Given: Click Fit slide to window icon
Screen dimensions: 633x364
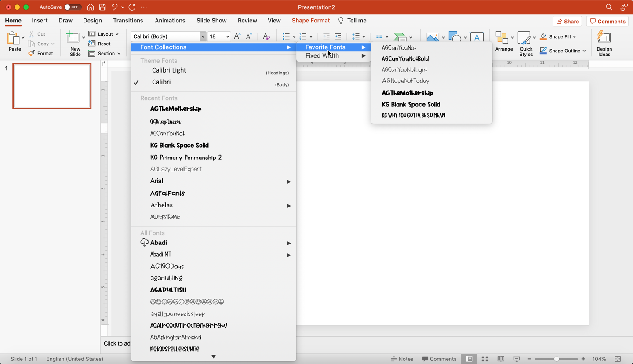Looking at the screenshot, I should pyautogui.click(x=618, y=359).
